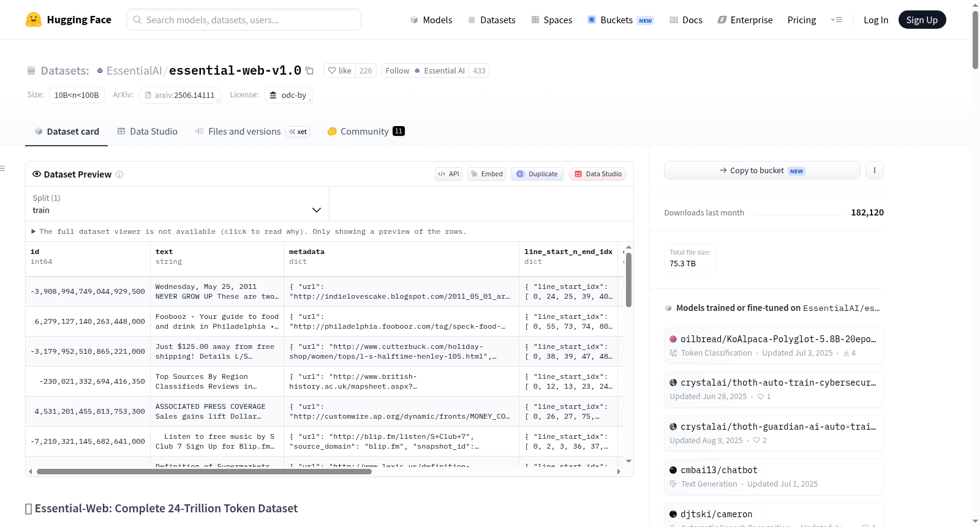Go to the Pricing page
This screenshot has width=980, height=527.
coord(802,20)
